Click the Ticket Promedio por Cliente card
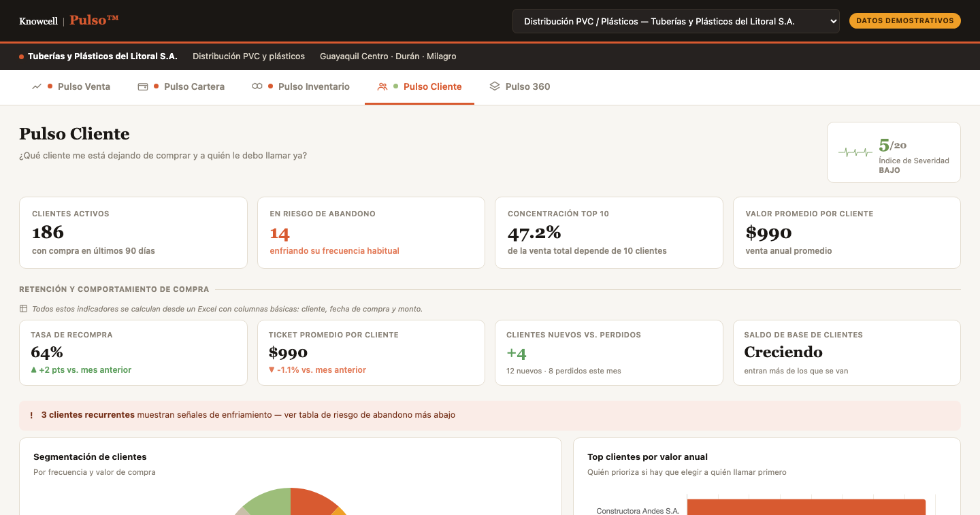 pyautogui.click(x=371, y=352)
